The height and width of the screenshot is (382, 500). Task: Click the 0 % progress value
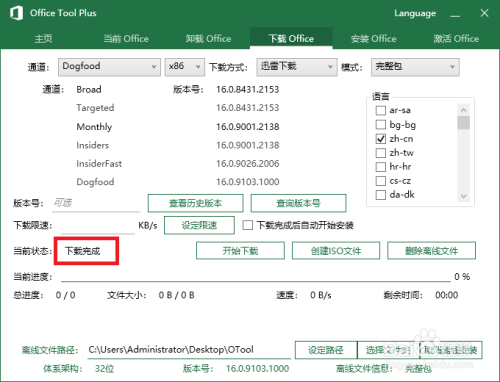tap(462, 277)
